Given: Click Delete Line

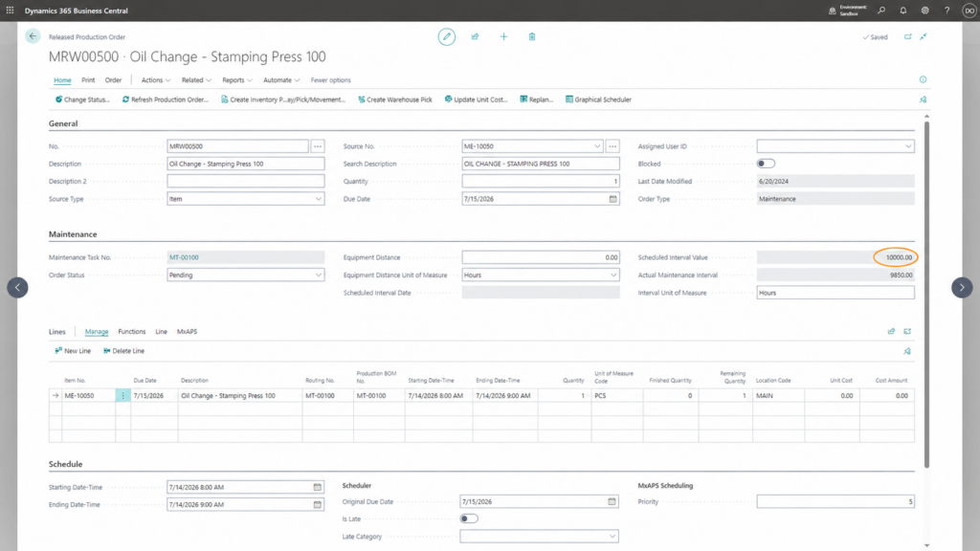Looking at the screenshot, I should (x=123, y=351).
